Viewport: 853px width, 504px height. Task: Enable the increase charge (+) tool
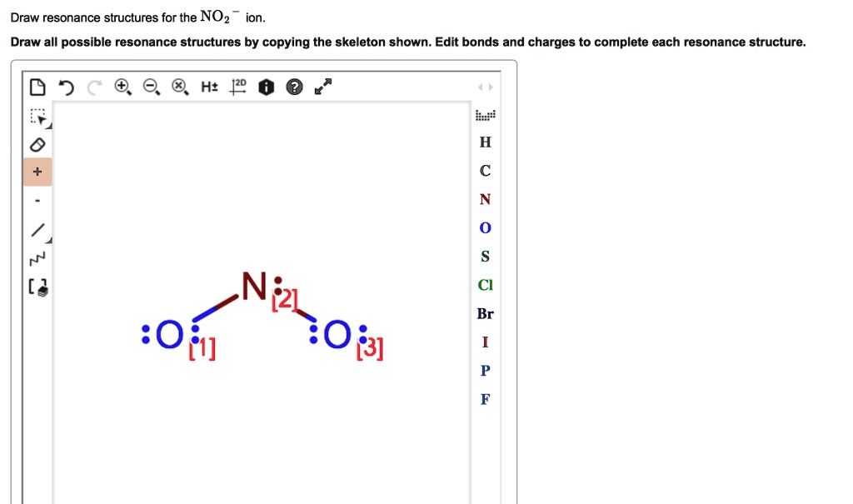[37, 172]
